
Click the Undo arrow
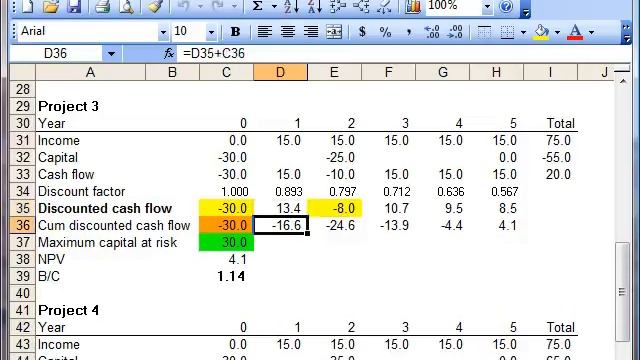[x=184, y=6]
